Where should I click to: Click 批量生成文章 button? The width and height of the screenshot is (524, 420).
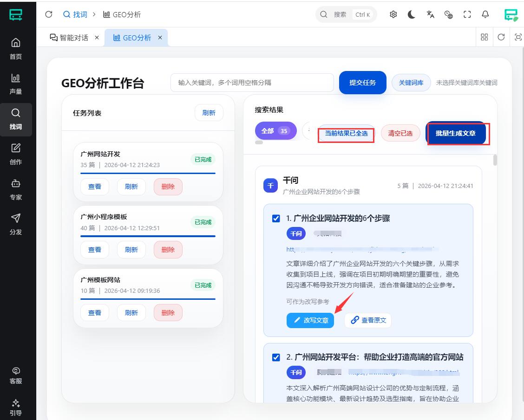click(456, 133)
